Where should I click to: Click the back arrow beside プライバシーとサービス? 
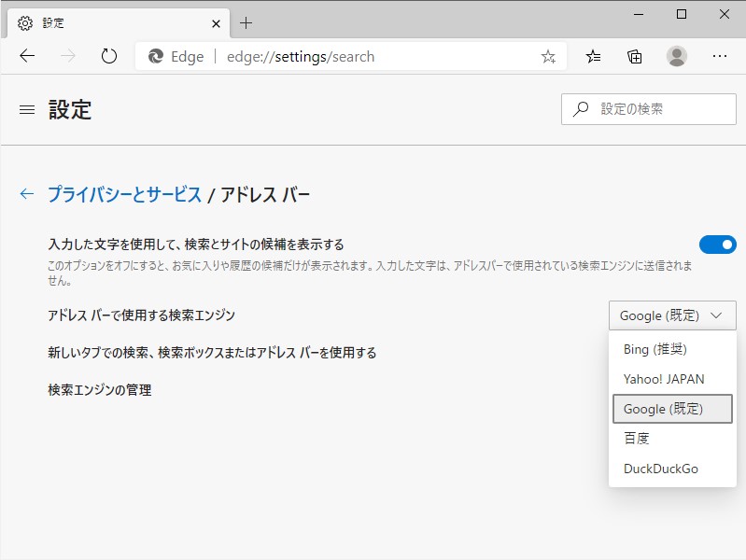pyautogui.click(x=27, y=193)
